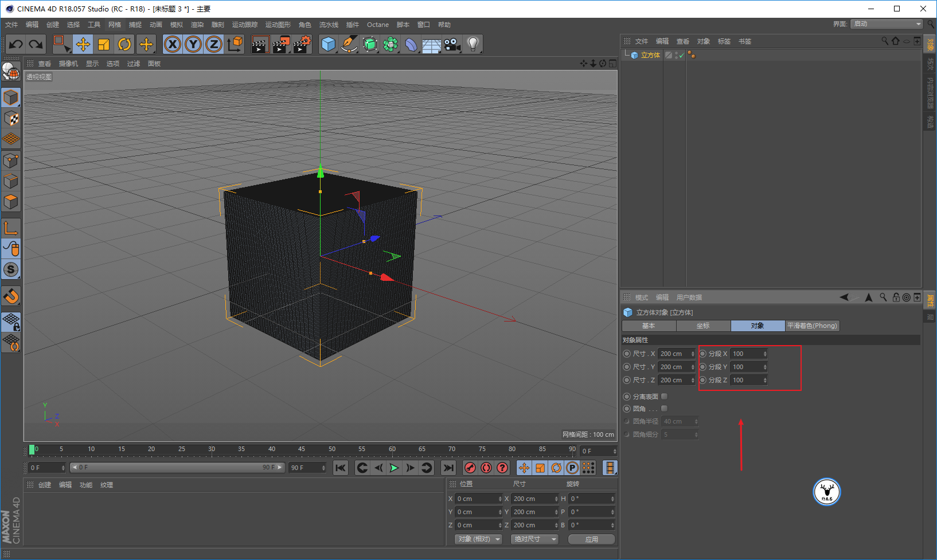Add a light object
Viewport: 937px width, 560px height.
coord(473,44)
